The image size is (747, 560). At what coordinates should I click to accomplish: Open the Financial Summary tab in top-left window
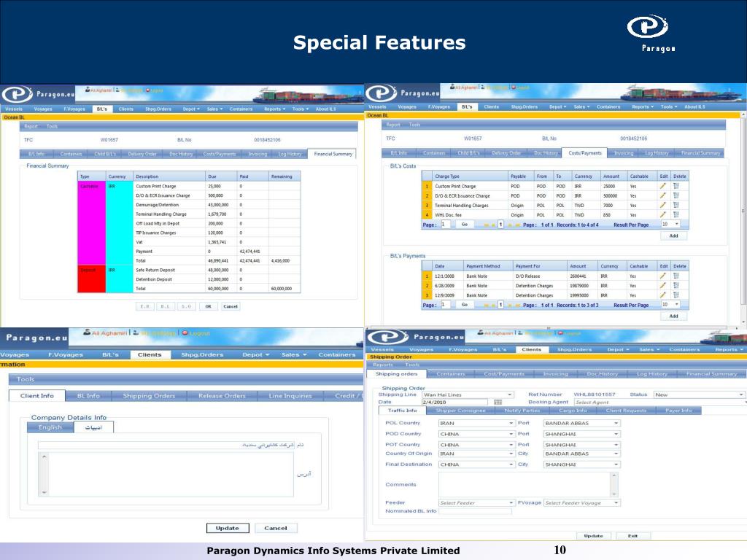point(333,154)
